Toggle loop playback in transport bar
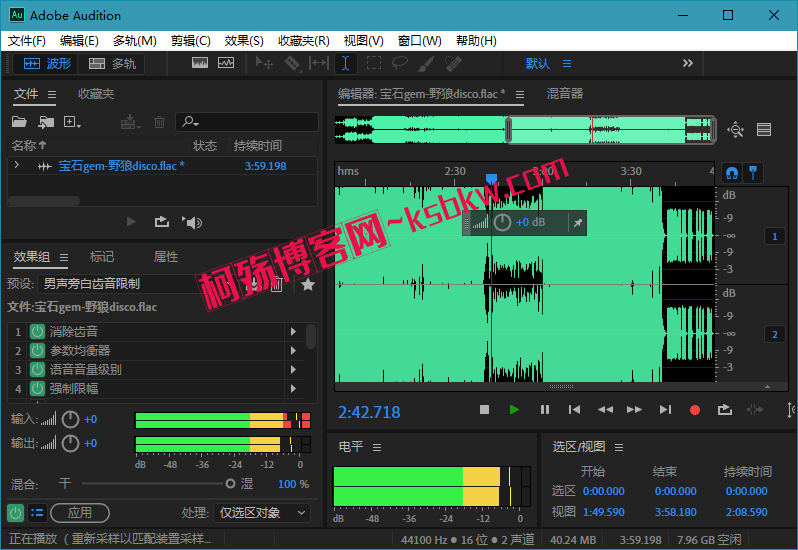Viewport: 798px width, 550px height. (725, 410)
